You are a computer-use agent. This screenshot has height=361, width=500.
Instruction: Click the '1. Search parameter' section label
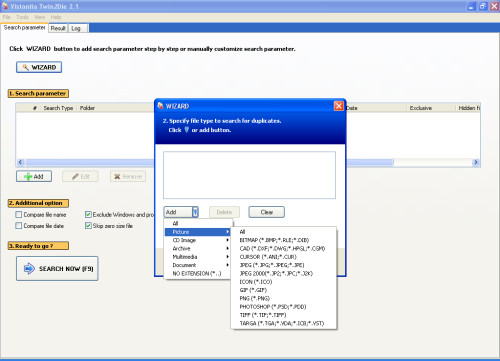[x=38, y=93]
